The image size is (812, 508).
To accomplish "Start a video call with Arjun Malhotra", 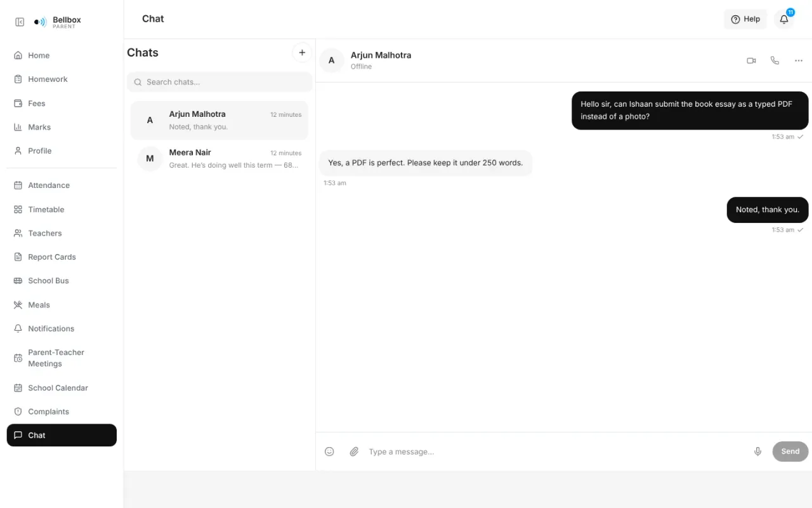I will click(751, 60).
